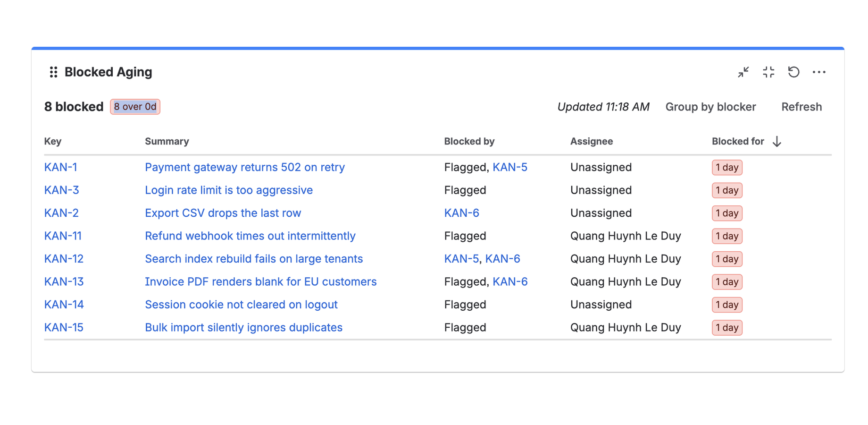Click the exit fullscreen corners icon

click(768, 72)
